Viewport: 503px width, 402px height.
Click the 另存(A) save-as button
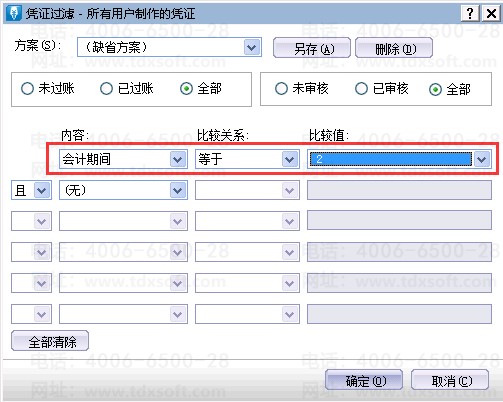coord(312,48)
